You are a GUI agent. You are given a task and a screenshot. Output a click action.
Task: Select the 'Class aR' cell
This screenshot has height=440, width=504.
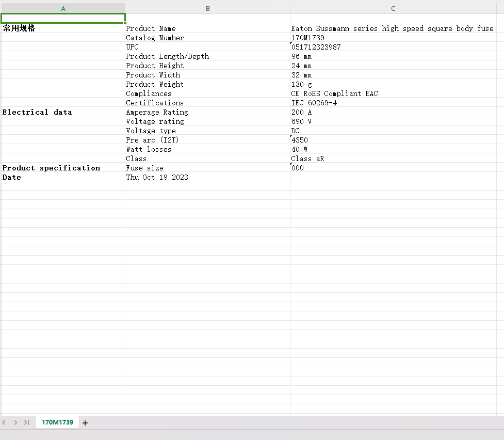(393, 159)
